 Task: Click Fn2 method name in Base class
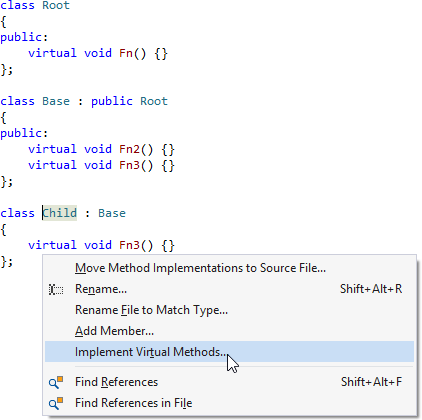coord(129,149)
